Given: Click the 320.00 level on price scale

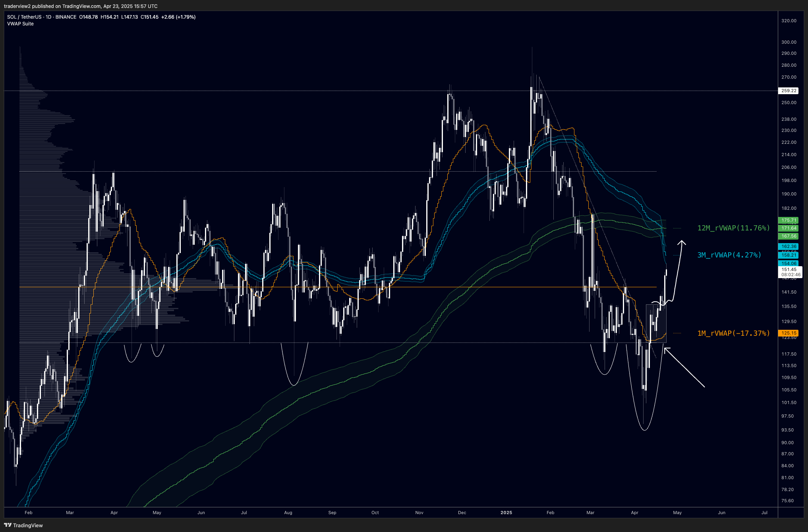Looking at the screenshot, I should pos(789,21).
